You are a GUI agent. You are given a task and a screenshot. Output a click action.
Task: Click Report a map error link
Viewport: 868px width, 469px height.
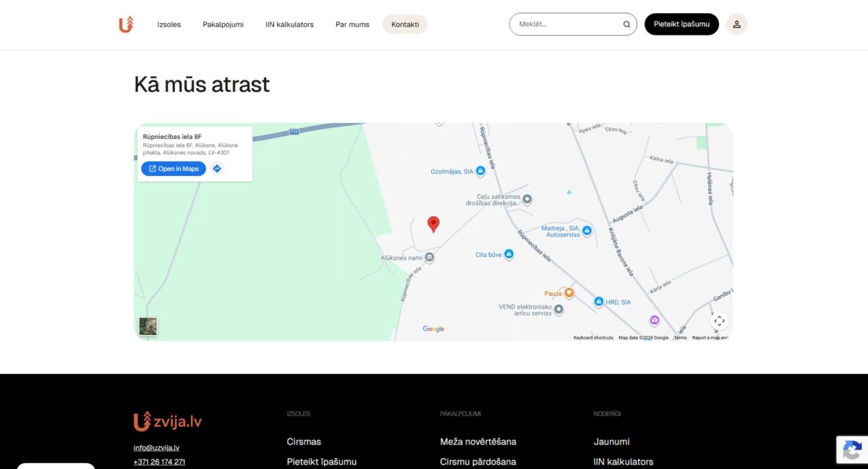710,338
